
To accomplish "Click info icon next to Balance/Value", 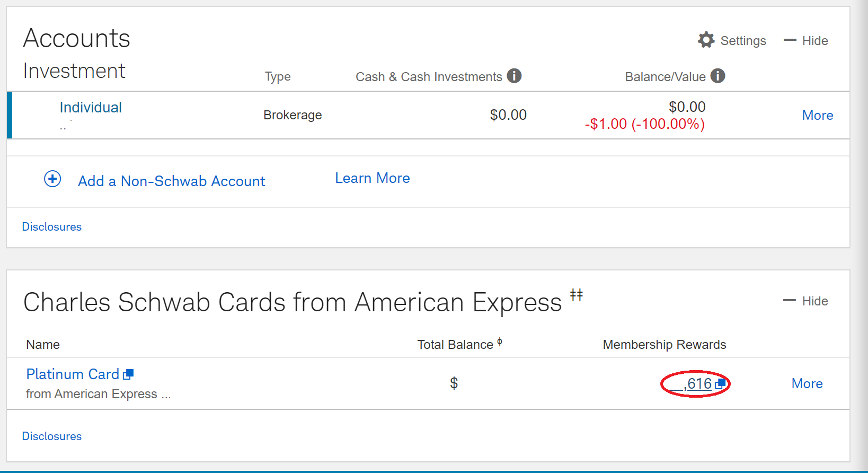I will point(718,76).
